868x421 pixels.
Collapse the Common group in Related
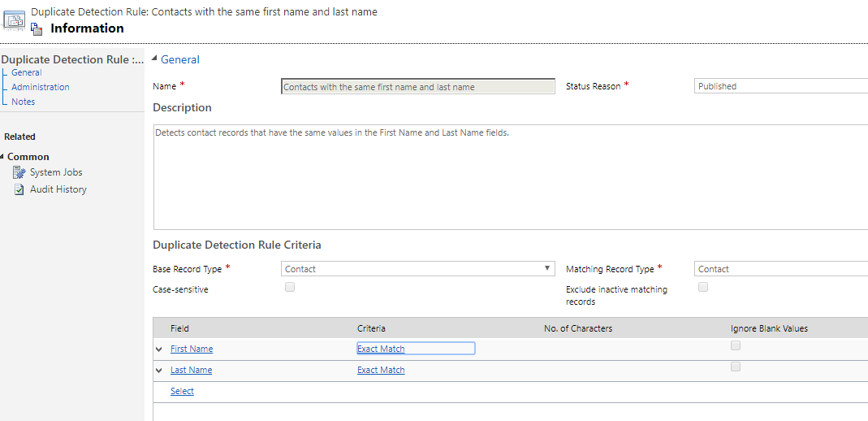2,157
